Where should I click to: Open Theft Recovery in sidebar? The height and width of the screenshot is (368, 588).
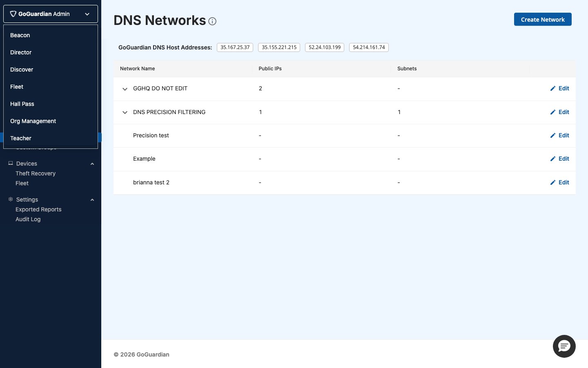pos(36,173)
